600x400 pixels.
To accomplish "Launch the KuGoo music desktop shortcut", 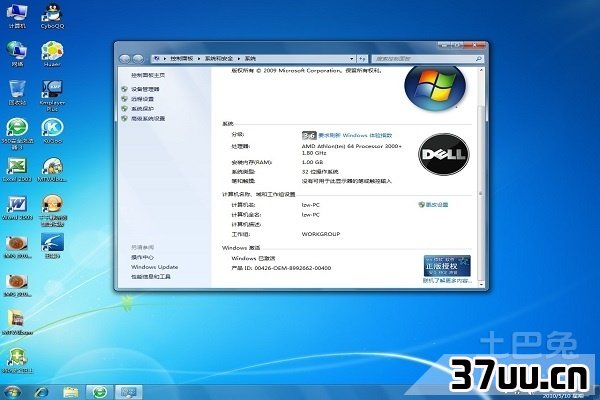I will [x=52, y=131].
